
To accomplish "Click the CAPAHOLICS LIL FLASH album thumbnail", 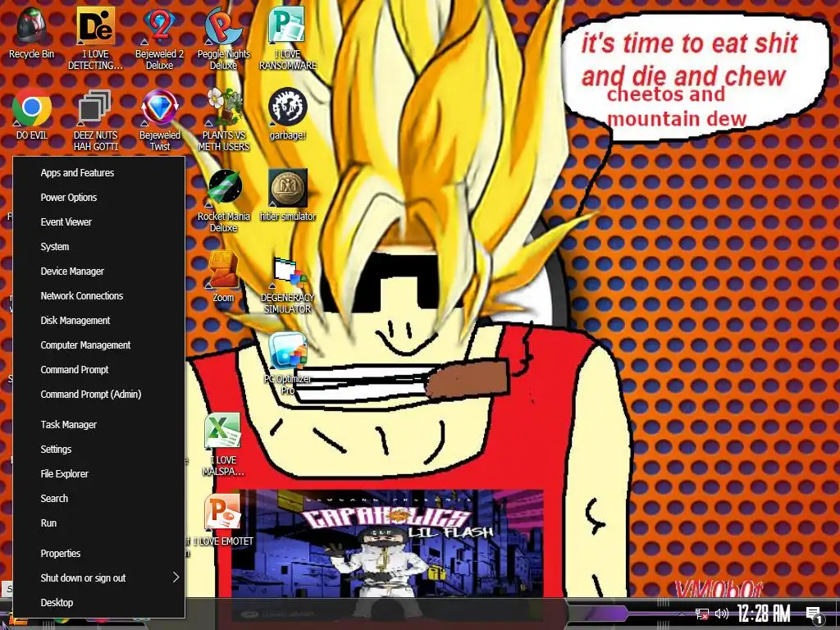I will (x=388, y=543).
